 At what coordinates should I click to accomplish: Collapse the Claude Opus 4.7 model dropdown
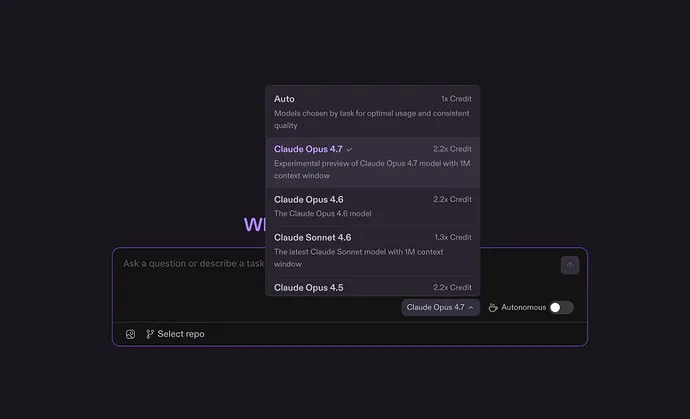pyautogui.click(x=440, y=307)
